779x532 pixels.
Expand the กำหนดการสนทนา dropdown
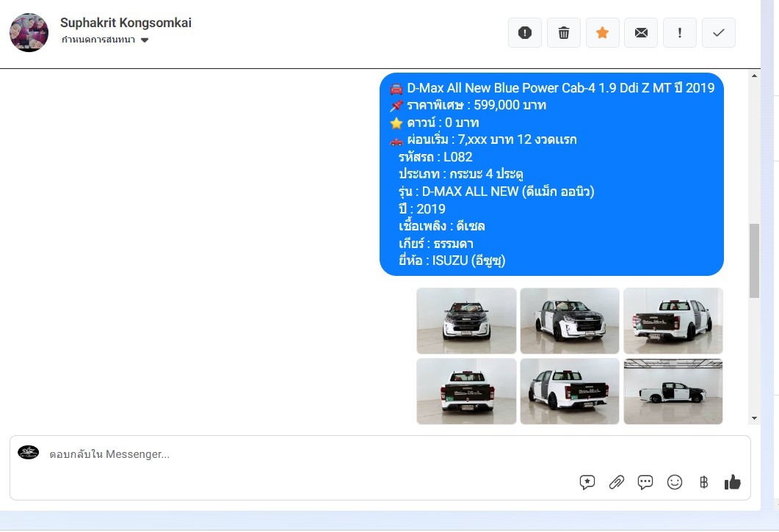105,40
